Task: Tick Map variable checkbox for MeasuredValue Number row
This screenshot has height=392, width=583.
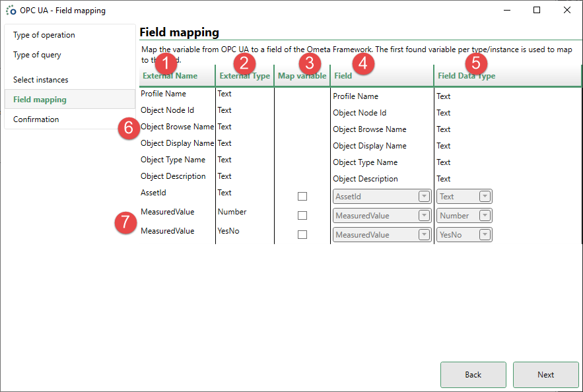Action: pos(302,216)
